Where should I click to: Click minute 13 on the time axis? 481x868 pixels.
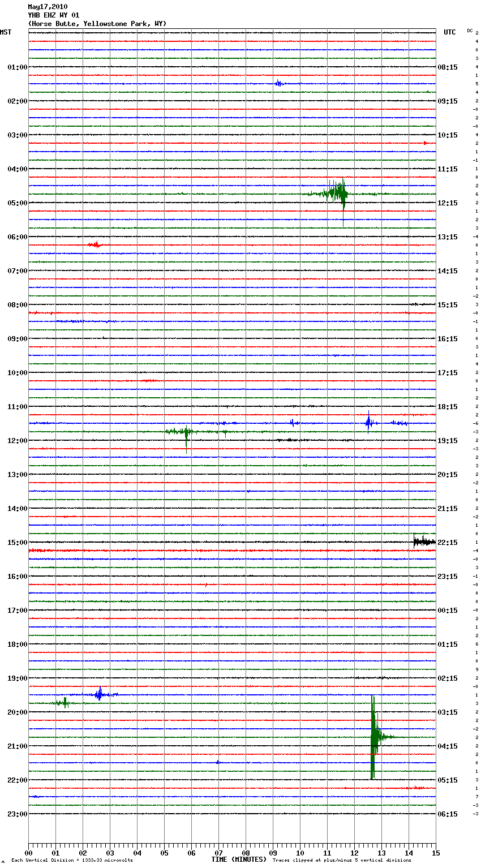[x=381, y=853]
